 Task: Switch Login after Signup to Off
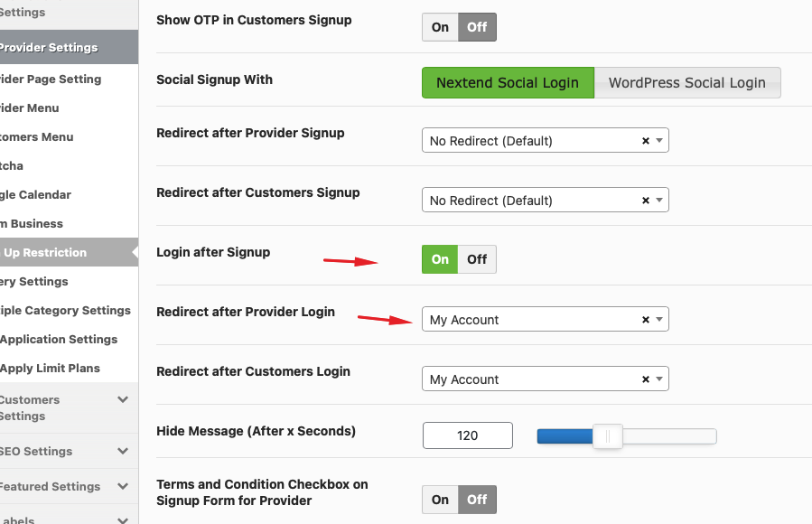point(477,259)
